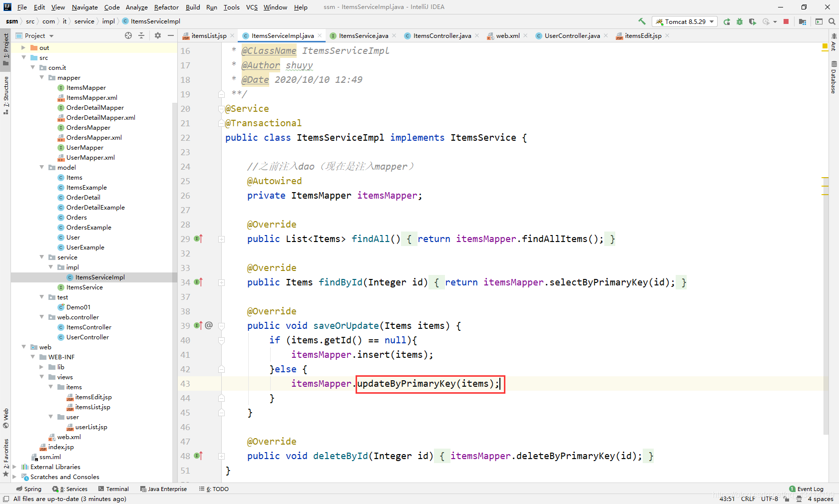The image size is (839, 504).
Task: Open the TODO tool window
Action: tap(214, 489)
